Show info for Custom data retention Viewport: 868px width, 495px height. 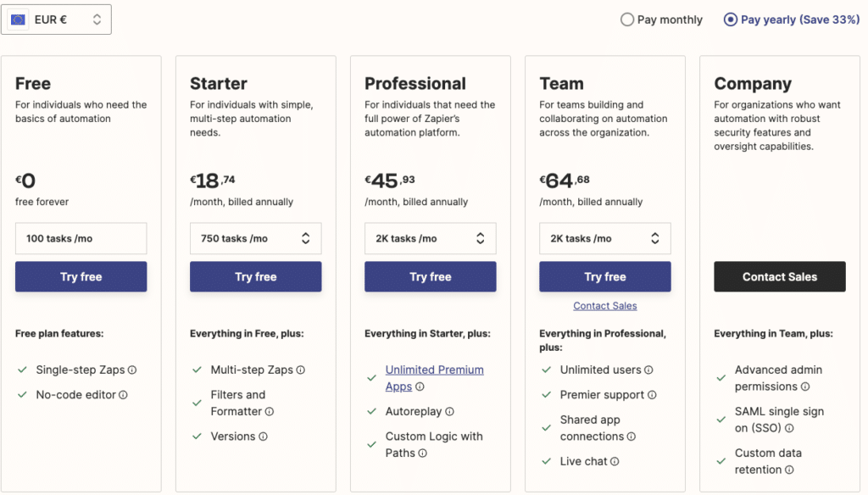(x=789, y=470)
